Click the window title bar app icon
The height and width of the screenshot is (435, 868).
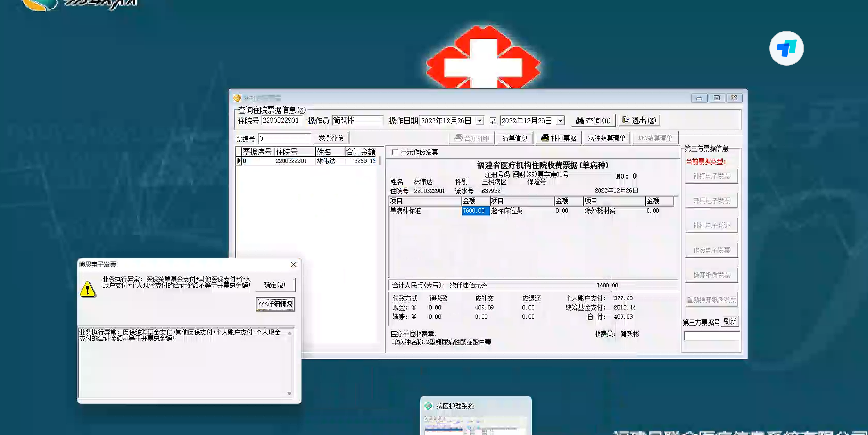237,98
